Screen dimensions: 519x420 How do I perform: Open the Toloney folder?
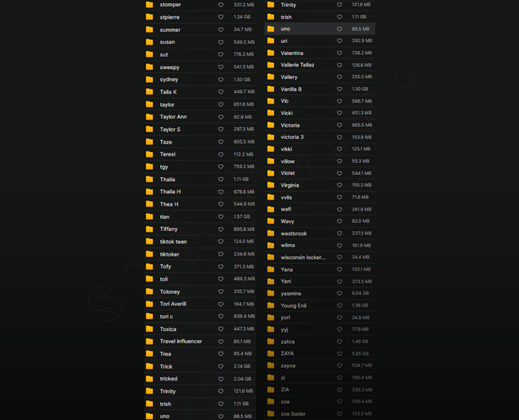coord(170,292)
